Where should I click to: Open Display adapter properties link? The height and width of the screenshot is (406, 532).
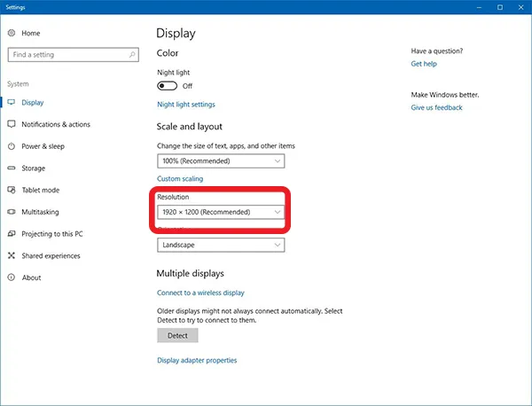[x=197, y=360]
